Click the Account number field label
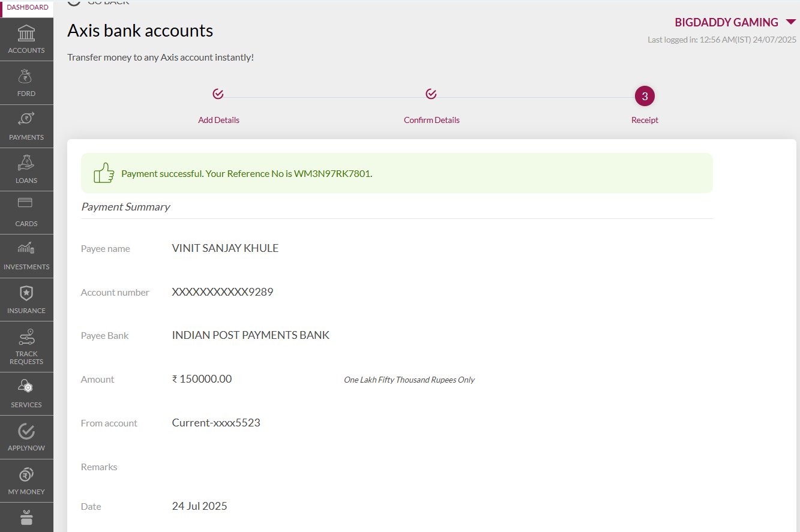800x532 pixels. coord(115,293)
